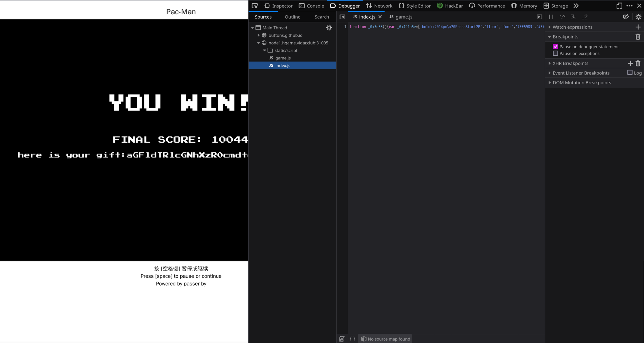Open the Inspector panel

coord(278,6)
